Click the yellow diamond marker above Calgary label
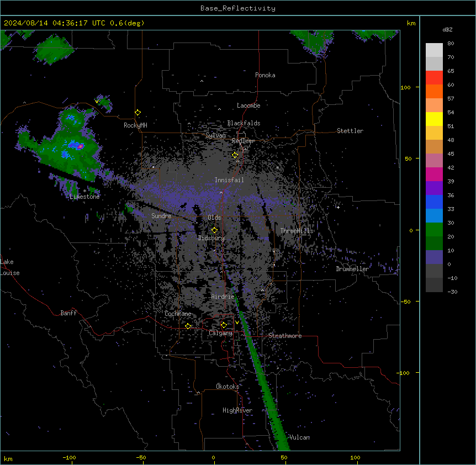Viewport: 476px width, 465px height. pyautogui.click(x=224, y=325)
